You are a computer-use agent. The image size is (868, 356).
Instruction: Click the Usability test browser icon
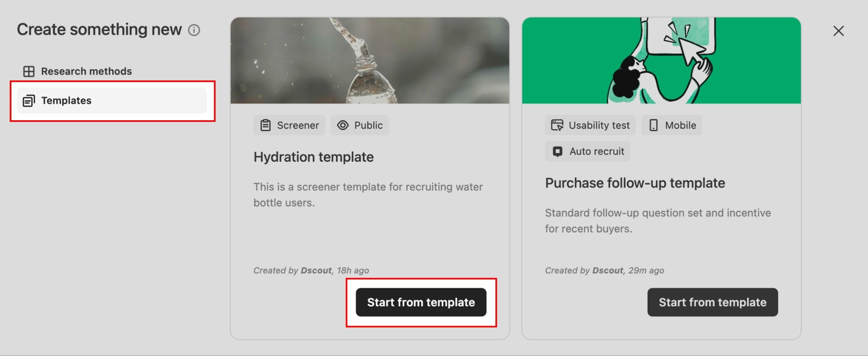click(557, 125)
